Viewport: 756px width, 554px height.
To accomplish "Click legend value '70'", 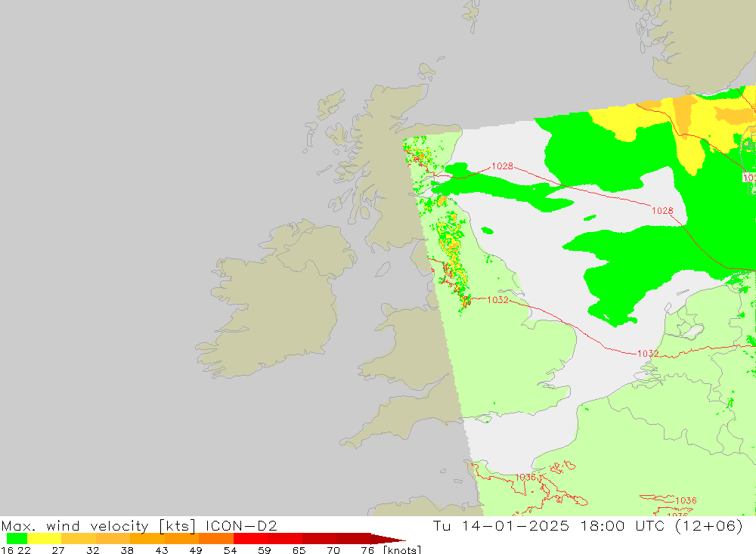I will [333, 550].
